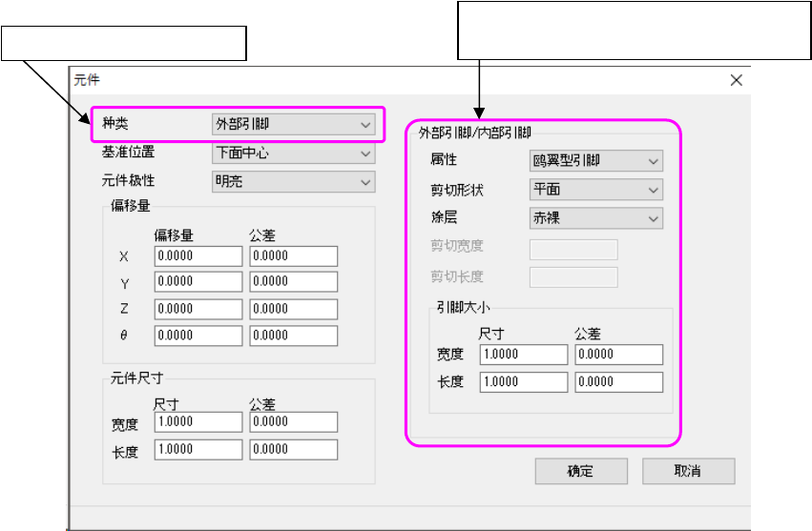Screen dimensions: 812x531
Task: Click the 元件尺寸 长度 公差 field
Action: [294, 449]
